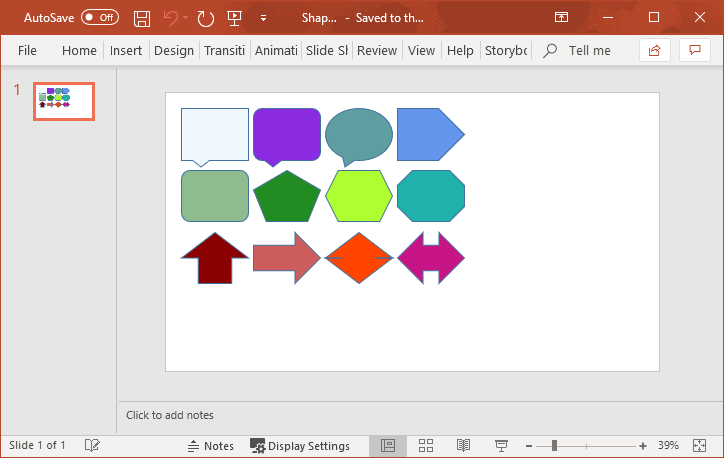This screenshot has width=724, height=458.
Task: Expand the Undo history dropdown arrow
Action: (x=187, y=18)
